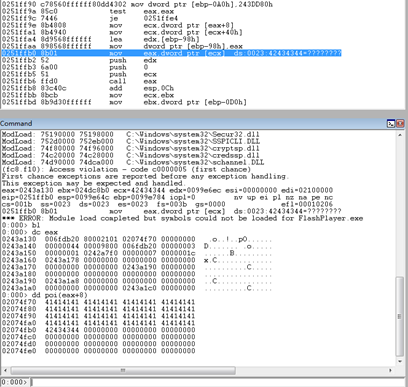Click the memory row at 02074fb0 containing 42434344

click(x=98, y=330)
